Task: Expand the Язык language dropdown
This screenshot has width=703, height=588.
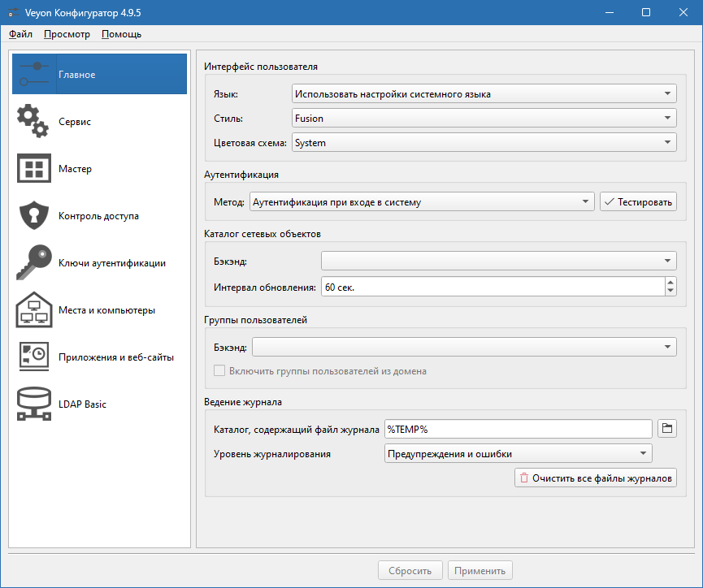Action: (484, 94)
